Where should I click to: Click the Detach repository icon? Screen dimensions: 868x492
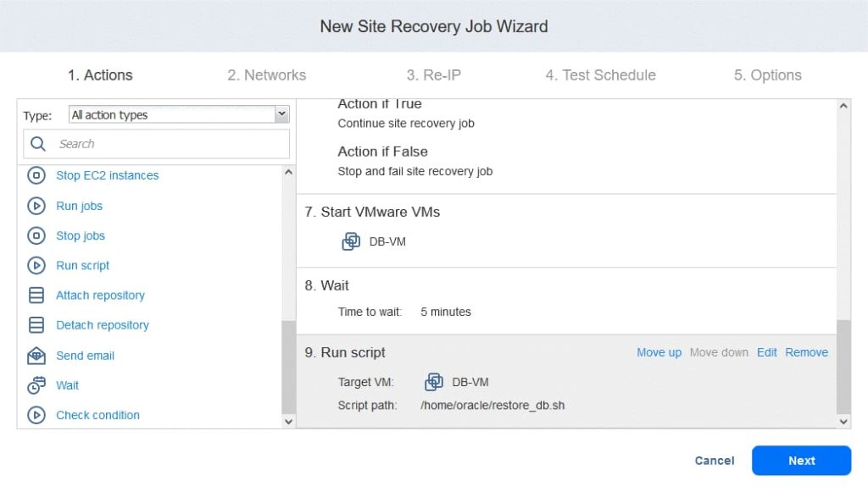(36, 324)
